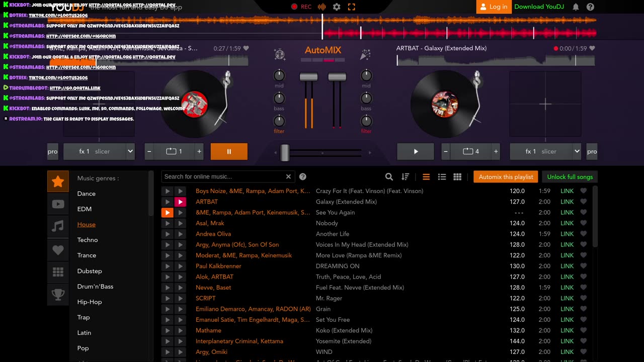
Task: Select the Dubstep genre
Action: click(90, 271)
